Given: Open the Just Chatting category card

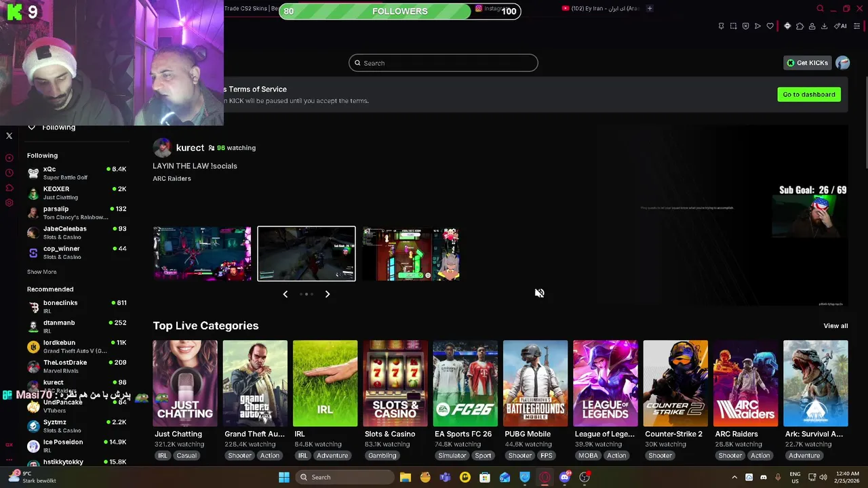Looking at the screenshot, I should (185, 384).
